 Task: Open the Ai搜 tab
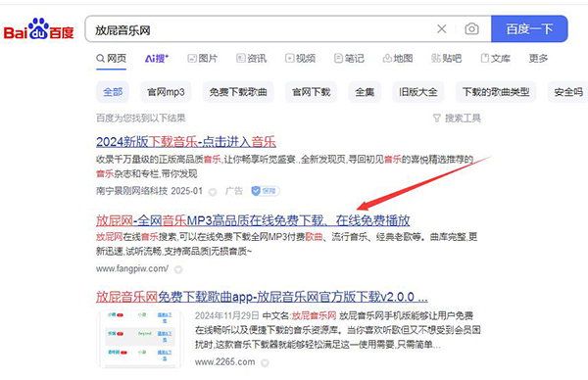click(x=157, y=59)
